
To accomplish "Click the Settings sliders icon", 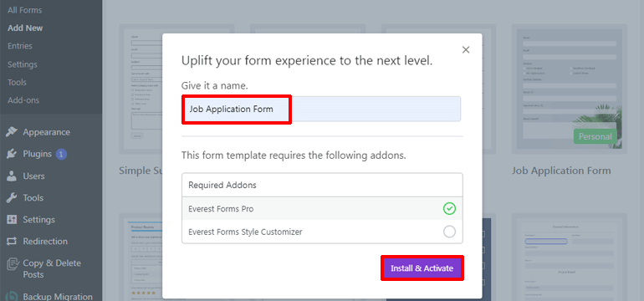I will (x=12, y=219).
